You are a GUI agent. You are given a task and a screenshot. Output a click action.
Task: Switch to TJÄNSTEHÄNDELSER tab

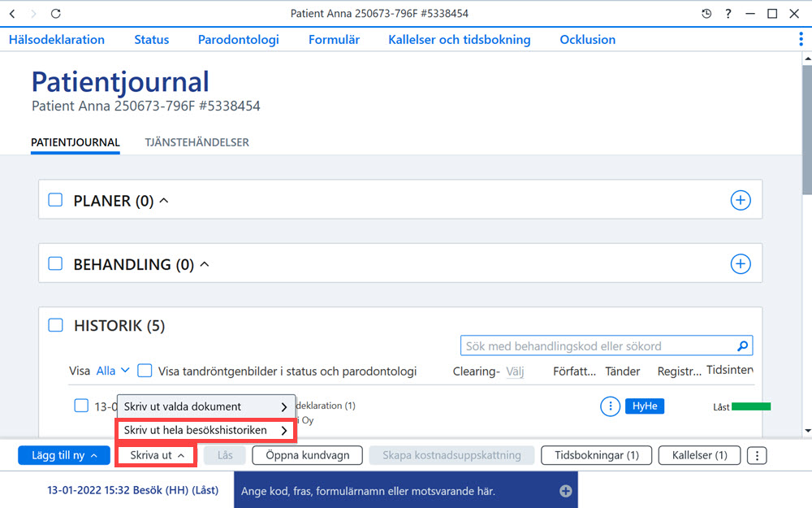tap(197, 142)
